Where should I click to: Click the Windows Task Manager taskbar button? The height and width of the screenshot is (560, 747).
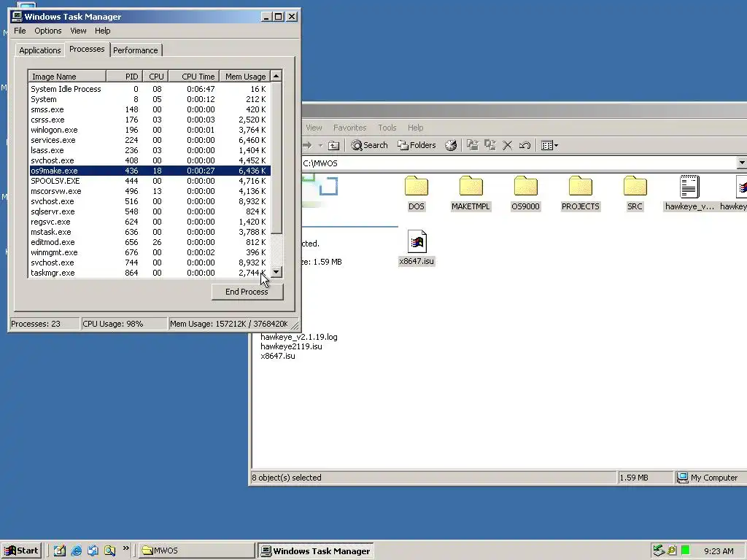point(316,551)
